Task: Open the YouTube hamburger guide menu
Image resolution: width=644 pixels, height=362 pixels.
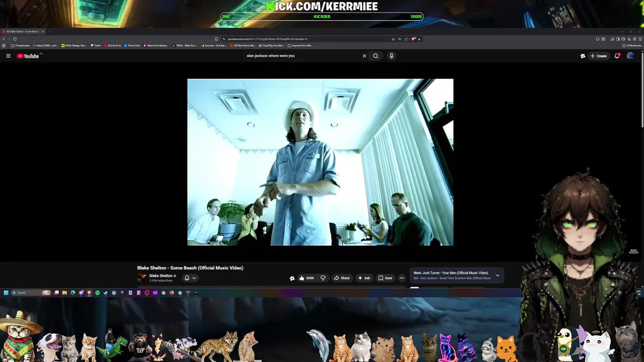Action: tap(8, 56)
